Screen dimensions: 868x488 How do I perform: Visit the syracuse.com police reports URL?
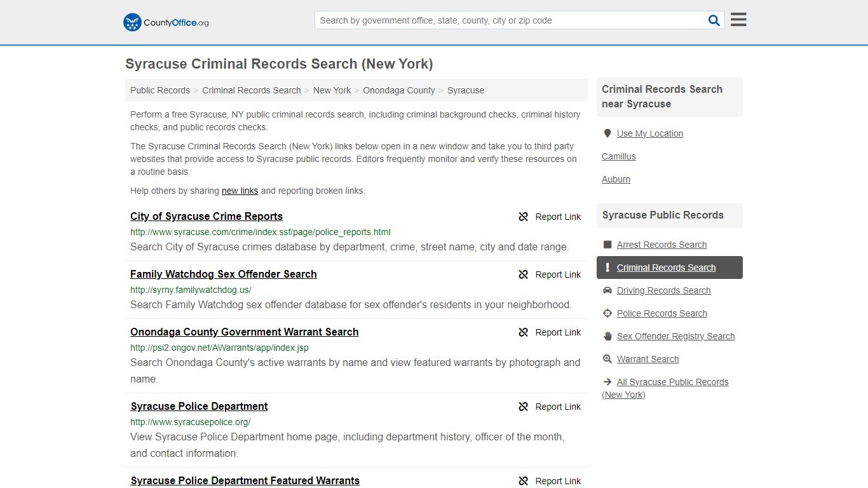click(261, 232)
